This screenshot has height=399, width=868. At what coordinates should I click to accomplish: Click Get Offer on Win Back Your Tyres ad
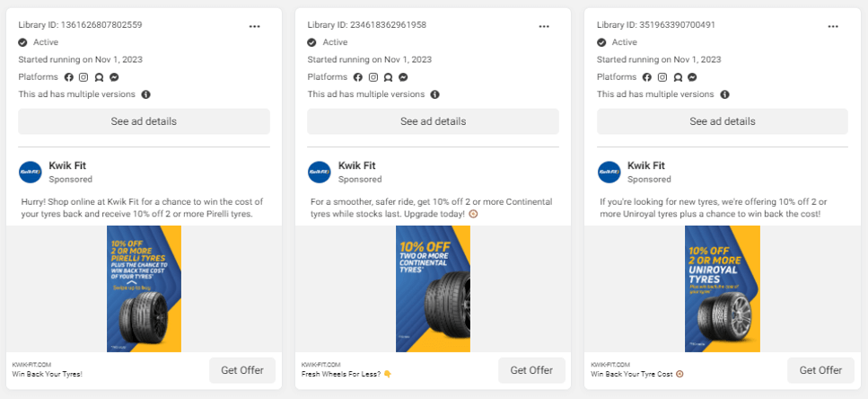tap(242, 370)
